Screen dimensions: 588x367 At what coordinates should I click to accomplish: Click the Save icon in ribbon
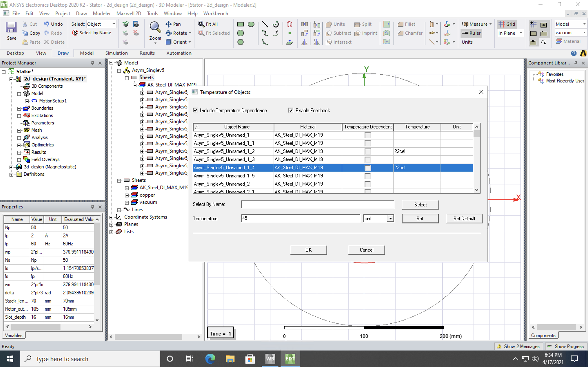tap(11, 28)
